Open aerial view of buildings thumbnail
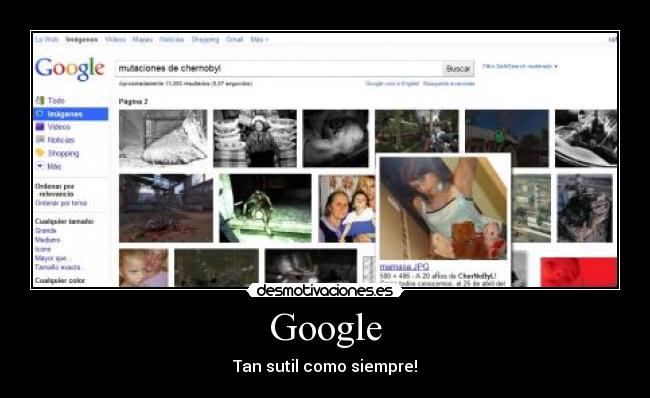Screen dimensions: 650x398 (531, 208)
